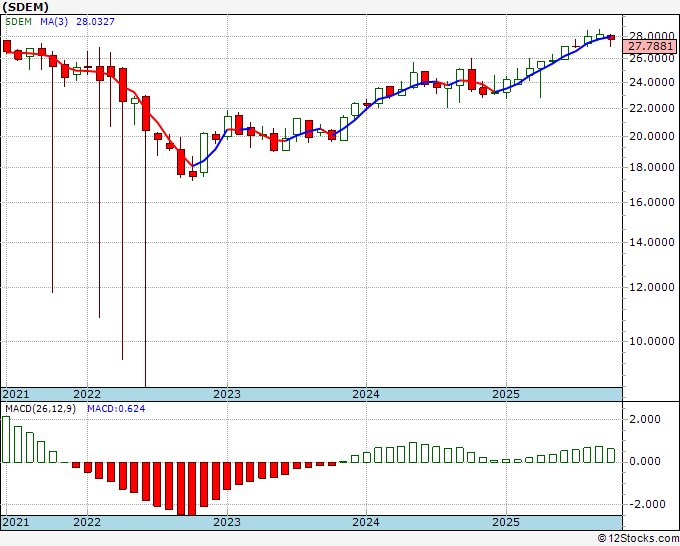680x546 pixels.
Task: Click the latest red candlestick beside 27.7881 tag
Action: (611, 38)
